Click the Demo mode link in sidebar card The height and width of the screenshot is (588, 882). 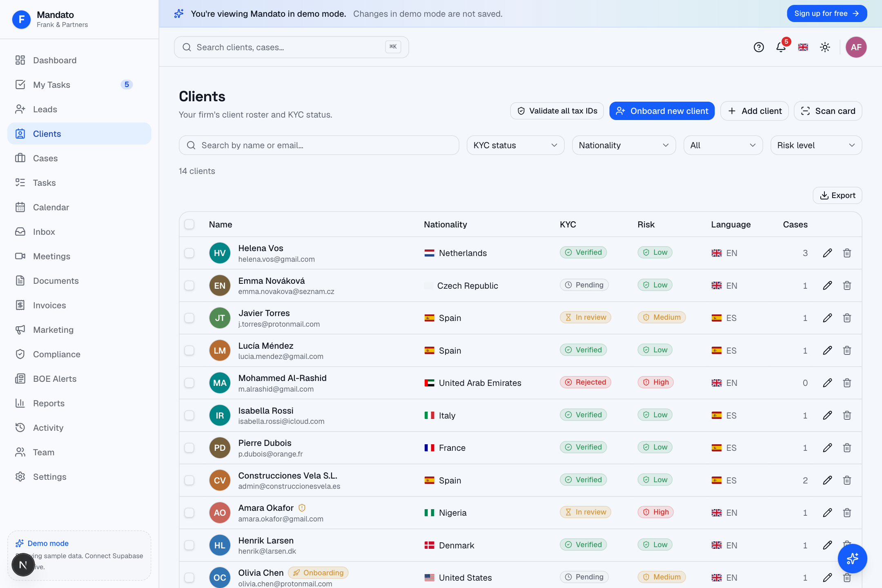(x=48, y=543)
